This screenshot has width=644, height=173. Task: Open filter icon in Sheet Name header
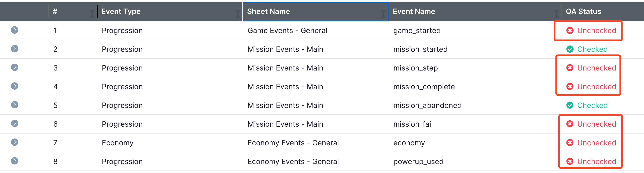383,14
